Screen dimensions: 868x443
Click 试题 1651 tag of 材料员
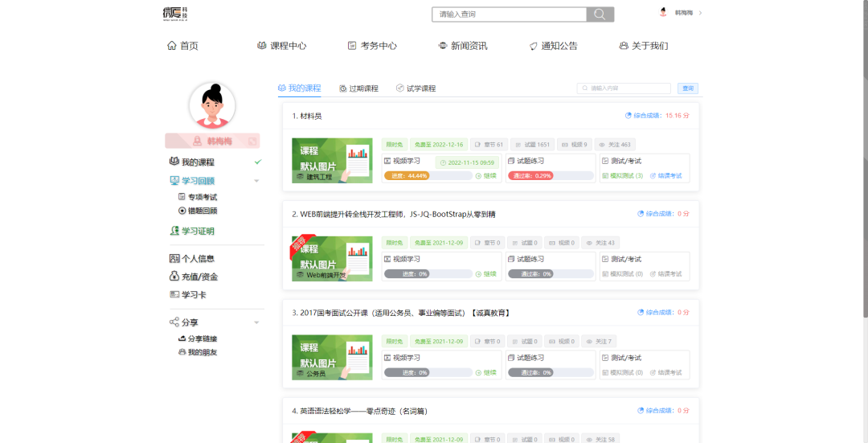(532, 145)
